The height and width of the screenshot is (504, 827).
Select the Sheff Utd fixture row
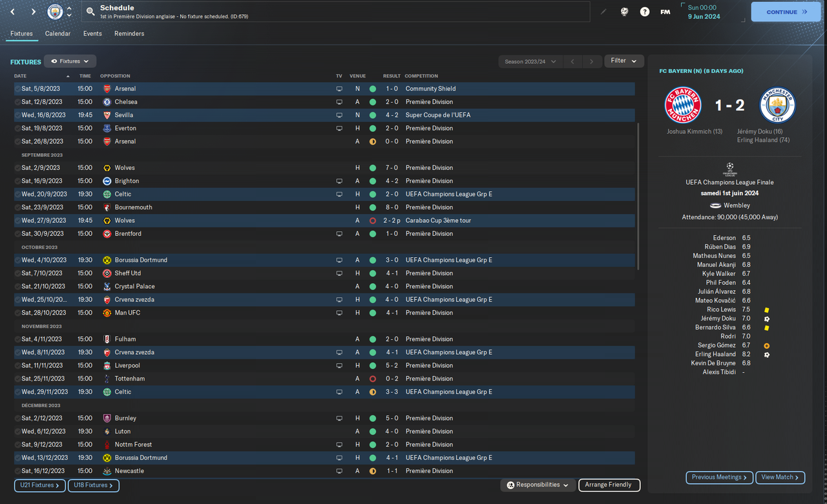324,273
